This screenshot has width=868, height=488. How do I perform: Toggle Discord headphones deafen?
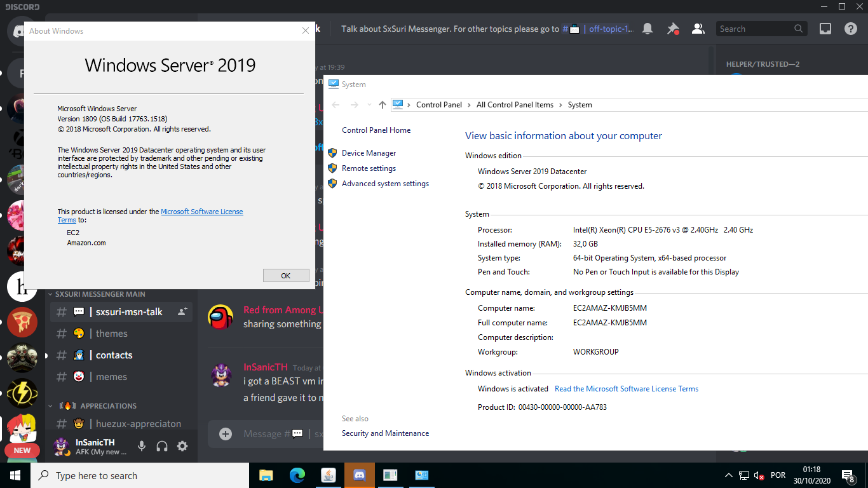(162, 446)
